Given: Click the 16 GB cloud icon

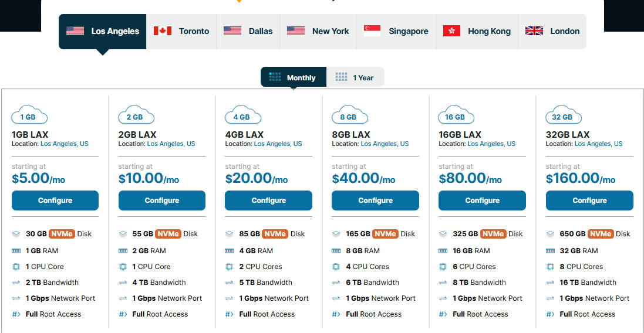Looking at the screenshot, I should [456, 115].
